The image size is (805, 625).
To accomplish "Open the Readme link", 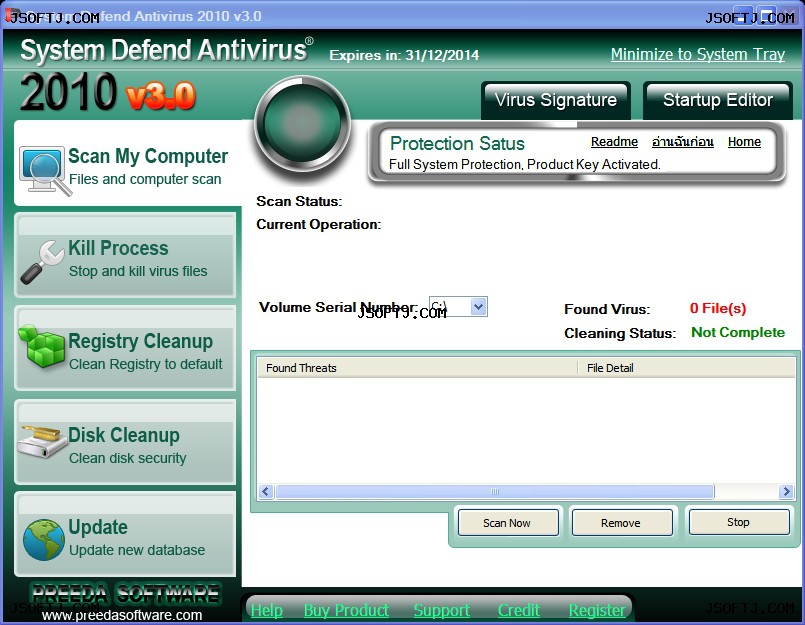I will pyautogui.click(x=614, y=141).
